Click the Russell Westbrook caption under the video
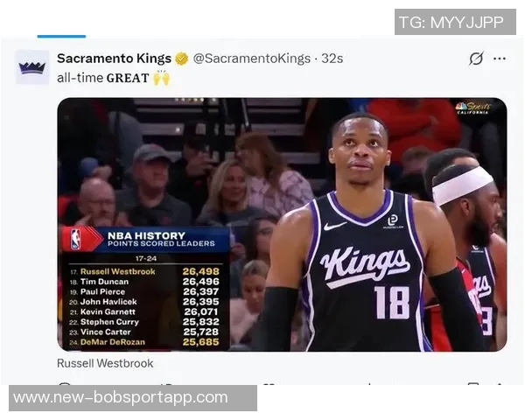This screenshot has width=525, height=420. 105,363
